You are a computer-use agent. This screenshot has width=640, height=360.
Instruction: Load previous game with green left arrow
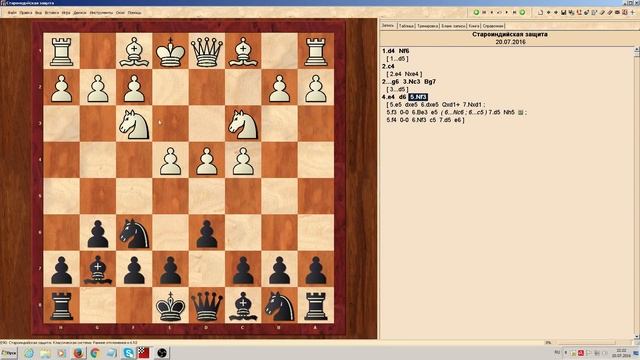coord(476,12)
